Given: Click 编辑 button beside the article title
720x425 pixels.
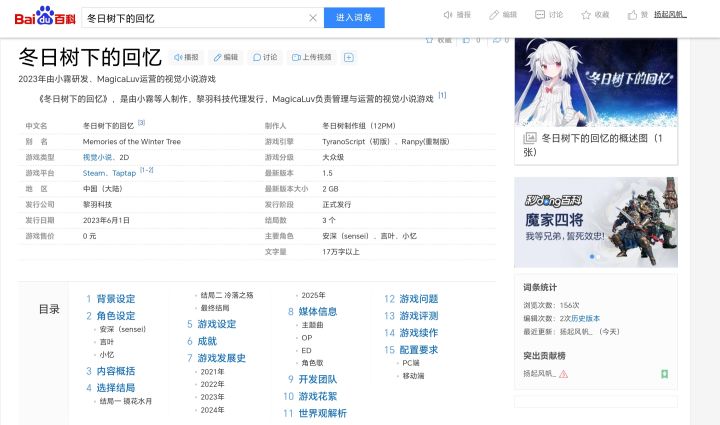Looking at the screenshot, I should (225, 57).
